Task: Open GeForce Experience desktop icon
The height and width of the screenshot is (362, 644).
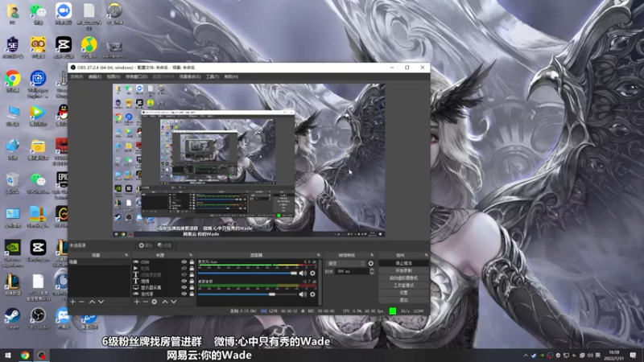Action: (12, 253)
